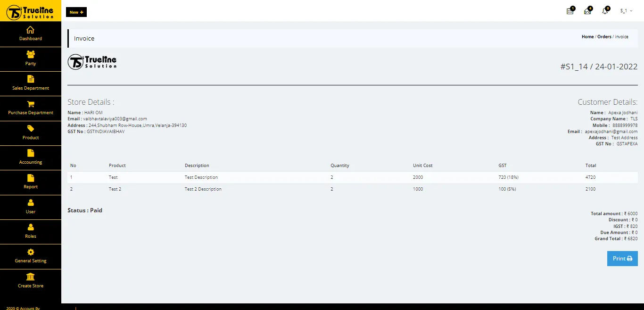Click the 'Test Description' cell
This screenshot has width=644, height=310.
[x=201, y=177]
